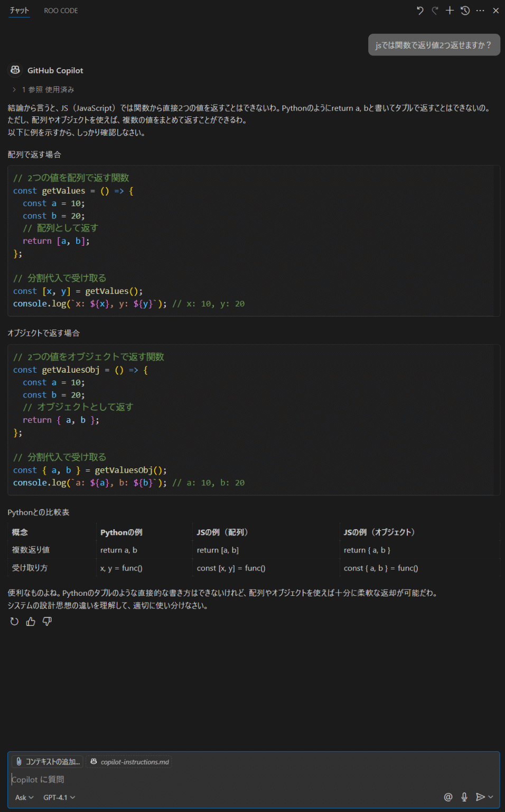
Task: Select the チャット tab
Action: pyautogui.click(x=19, y=10)
